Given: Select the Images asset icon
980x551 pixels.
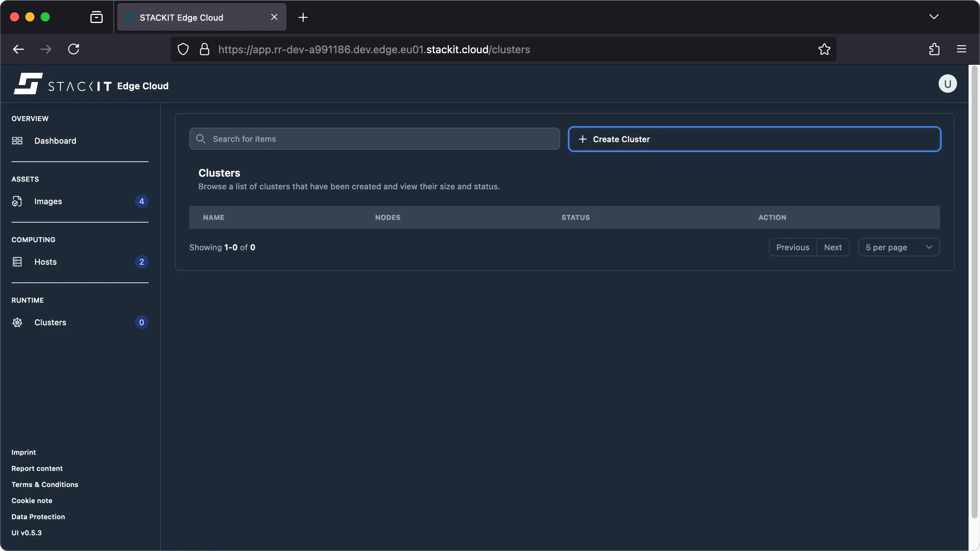Looking at the screenshot, I should pos(17,201).
